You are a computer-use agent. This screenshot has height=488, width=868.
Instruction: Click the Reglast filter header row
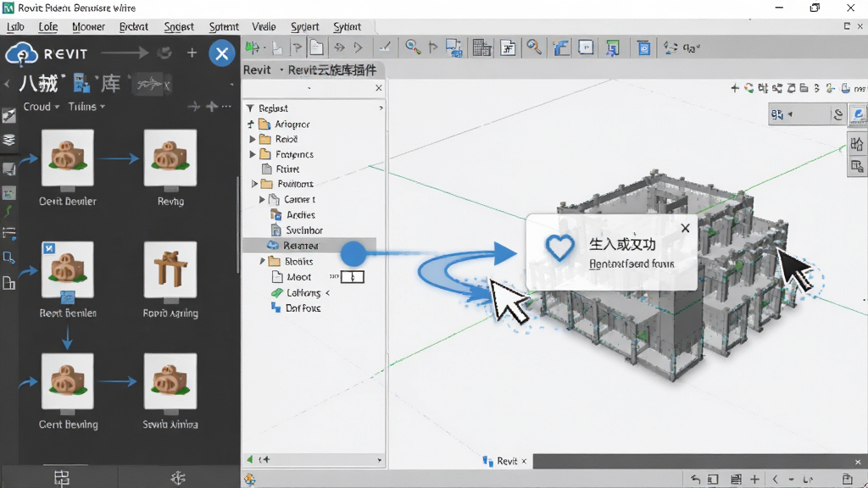(x=314, y=108)
